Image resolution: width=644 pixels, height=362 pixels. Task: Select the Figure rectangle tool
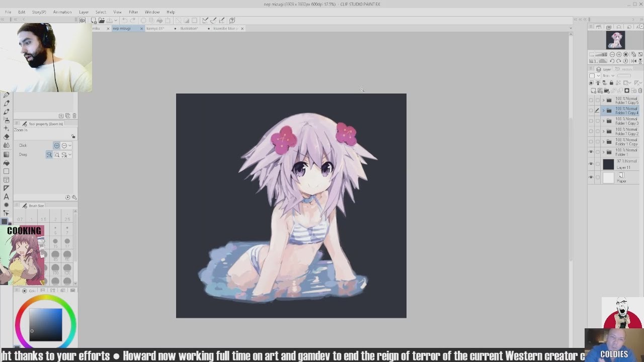point(6,171)
